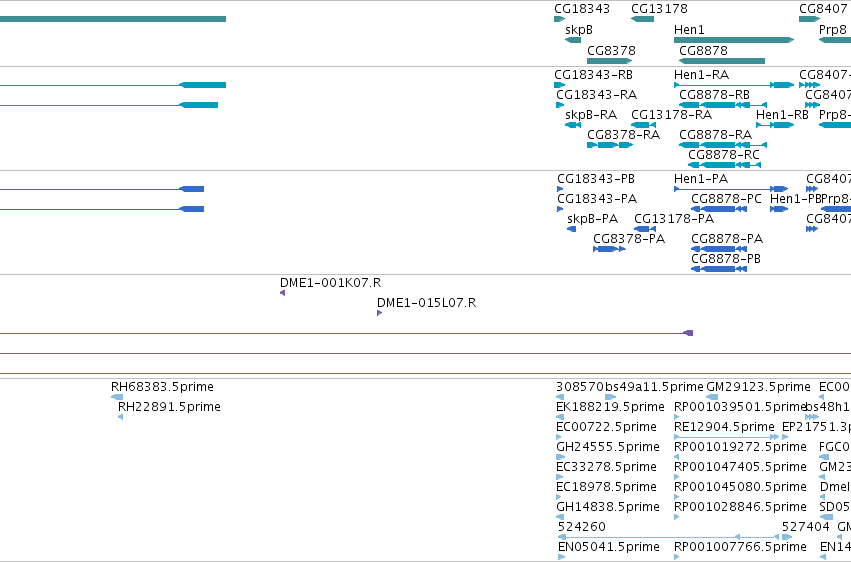Open the skpB gene feature label
851x562 pixels.
(579, 30)
